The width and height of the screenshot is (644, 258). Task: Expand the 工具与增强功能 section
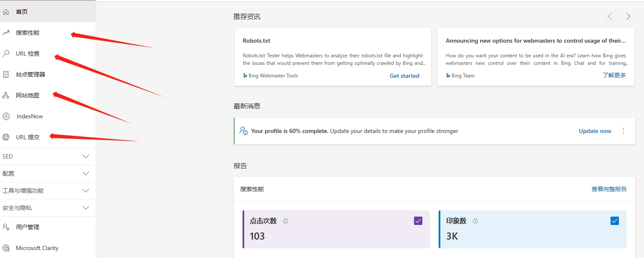(x=48, y=191)
